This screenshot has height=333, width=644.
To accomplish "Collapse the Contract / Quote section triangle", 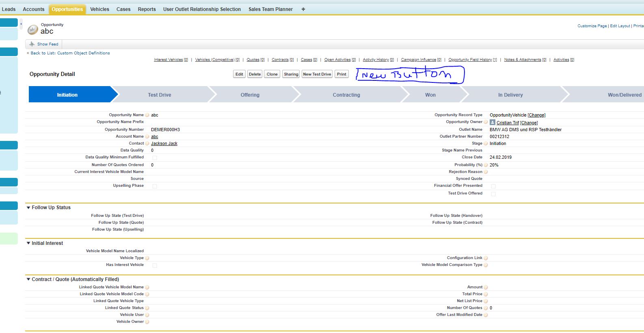I will click(28, 279).
